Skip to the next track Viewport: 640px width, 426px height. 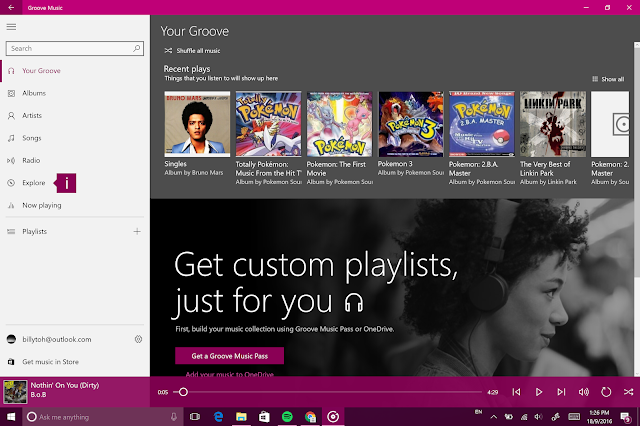tap(561, 392)
